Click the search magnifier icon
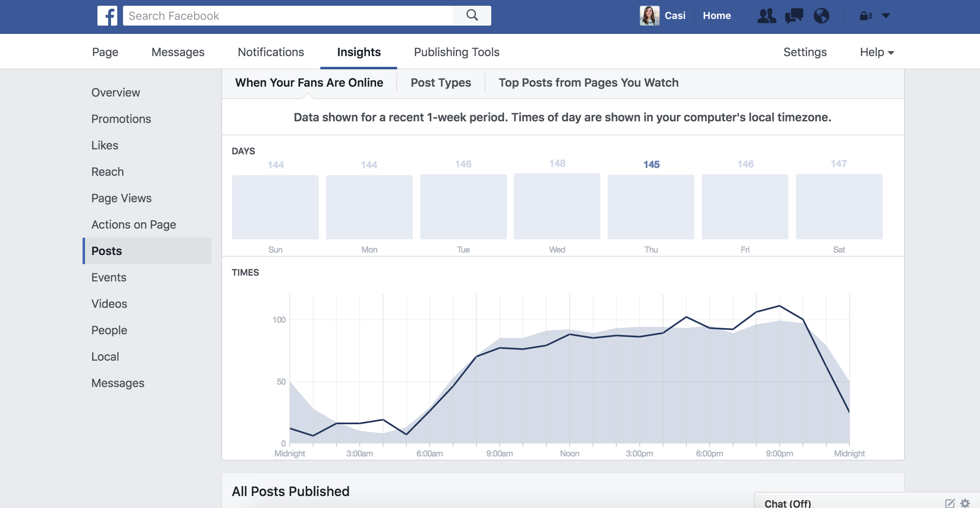This screenshot has width=980, height=508. (472, 16)
